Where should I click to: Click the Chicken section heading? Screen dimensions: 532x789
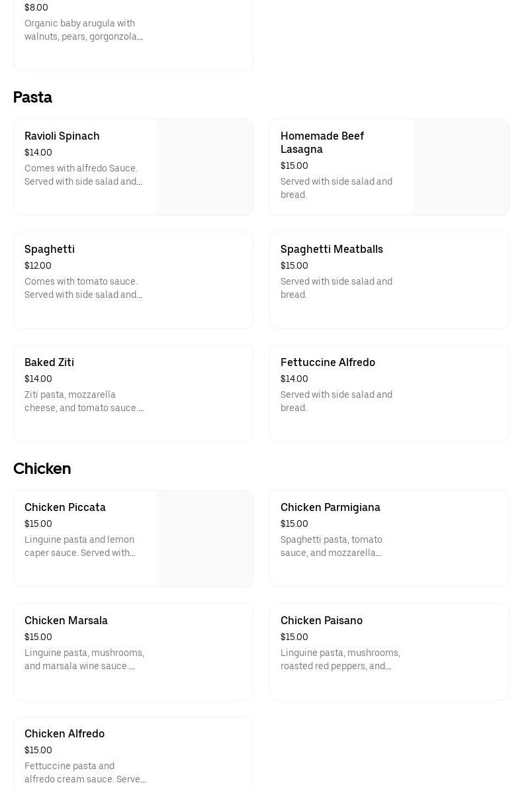tap(42, 469)
